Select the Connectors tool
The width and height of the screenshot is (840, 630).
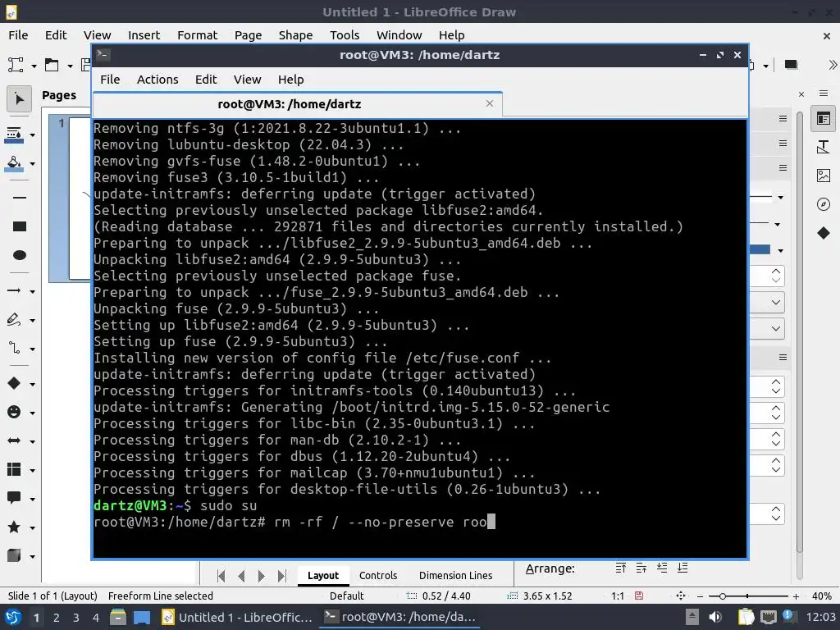tap(15, 348)
